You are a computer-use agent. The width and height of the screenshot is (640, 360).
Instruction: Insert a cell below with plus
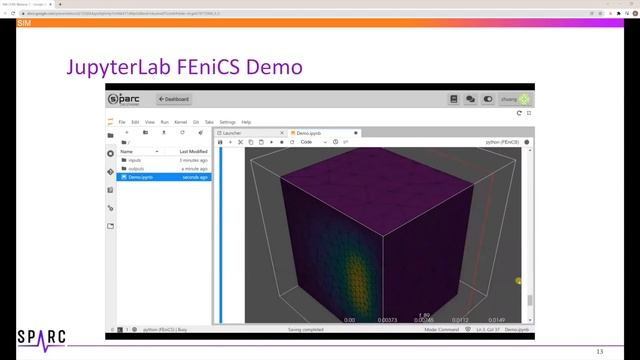pyautogui.click(x=230, y=142)
